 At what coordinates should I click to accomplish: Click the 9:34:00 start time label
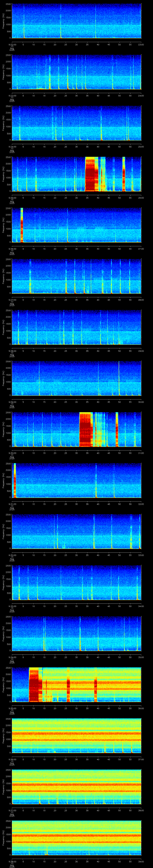click(x=12, y=657)
